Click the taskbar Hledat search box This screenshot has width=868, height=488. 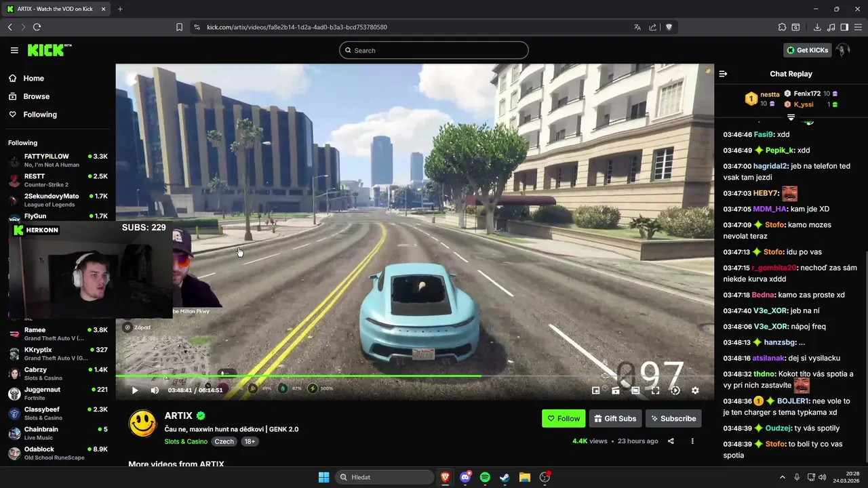point(384,477)
